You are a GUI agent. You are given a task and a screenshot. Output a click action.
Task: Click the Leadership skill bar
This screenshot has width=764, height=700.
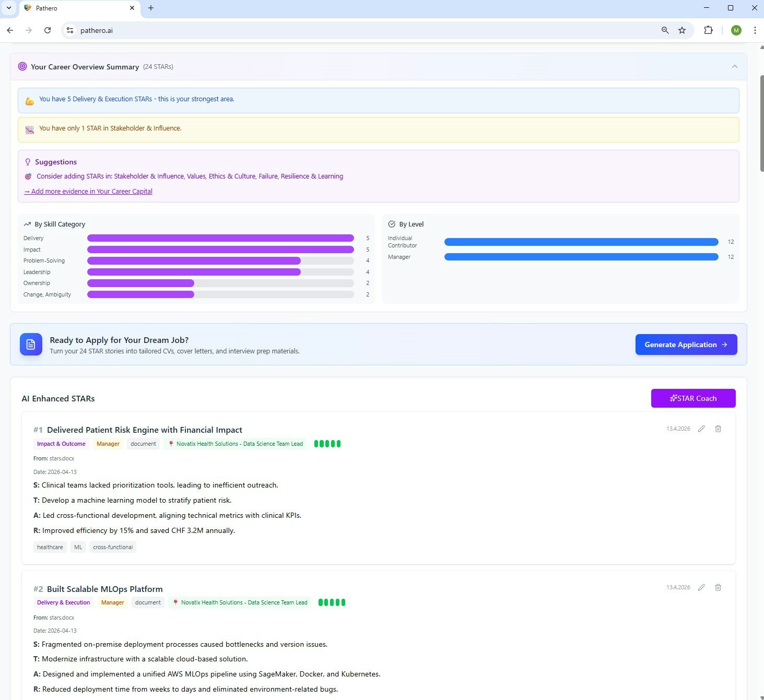click(x=220, y=272)
